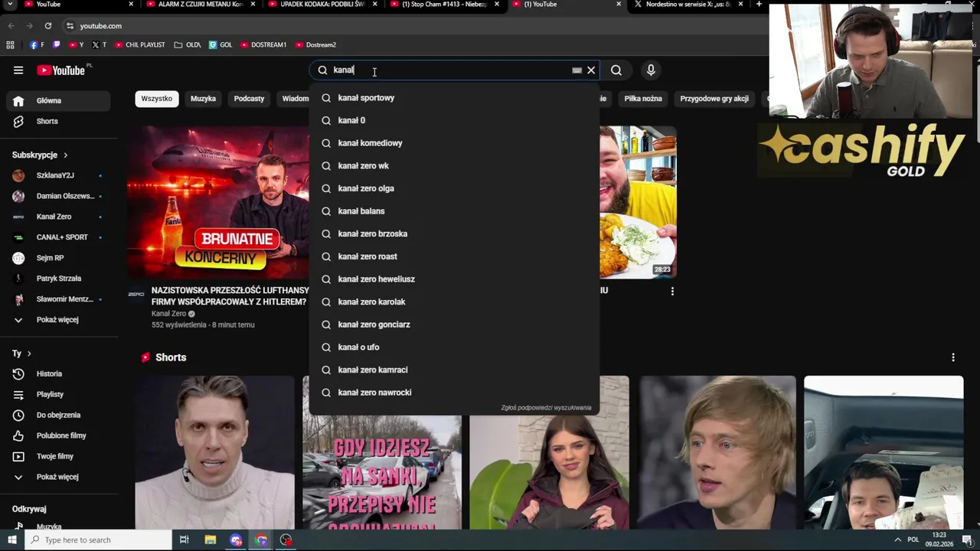Open Sejm RP subscription channel
This screenshot has width=980, height=551.
tap(58, 259)
